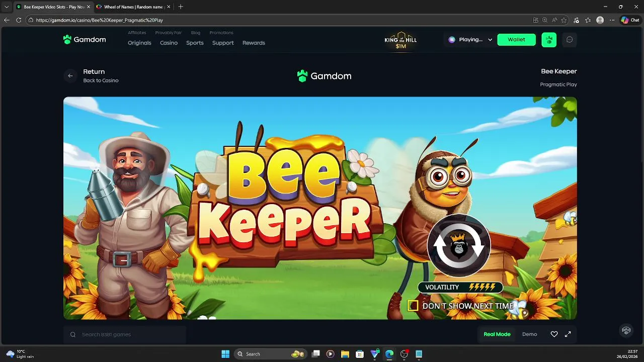Click the Return back arrow icon
The image size is (644, 362).
coord(70,76)
